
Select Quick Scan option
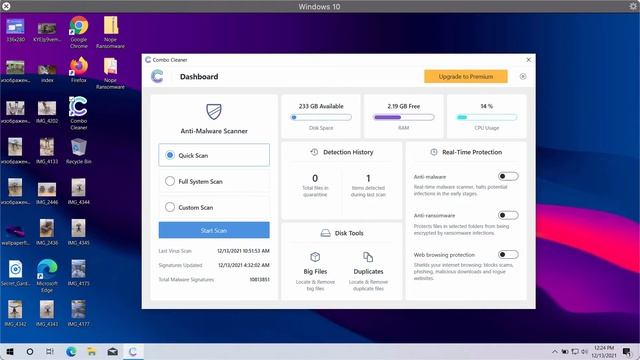(214, 155)
